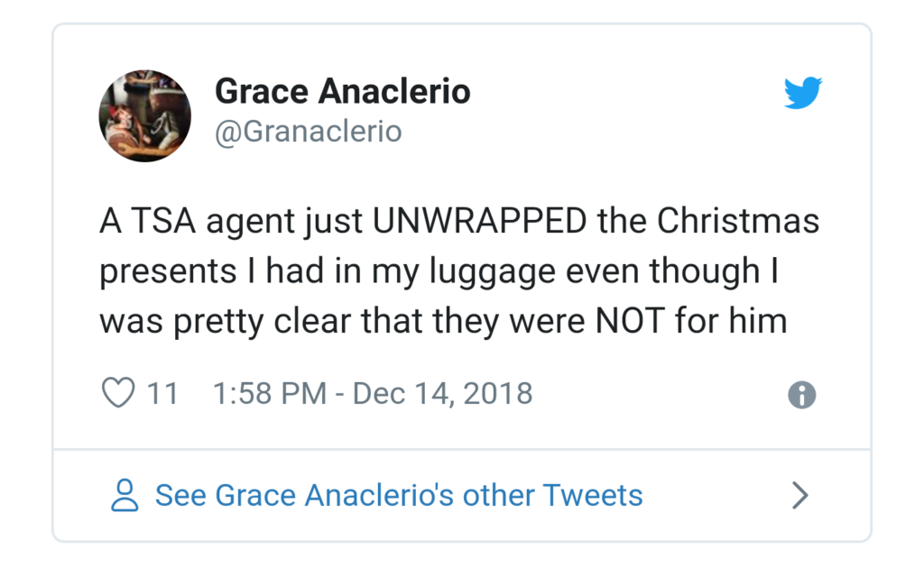
Task: Click the word 'luggage' in the tweet
Action: click(492, 272)
